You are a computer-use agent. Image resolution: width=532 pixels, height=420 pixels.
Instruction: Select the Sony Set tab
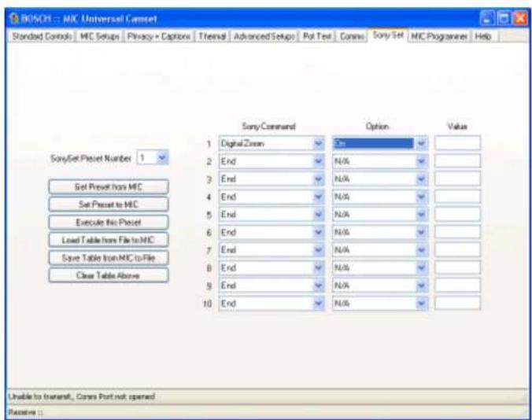[x=388, y=35]
